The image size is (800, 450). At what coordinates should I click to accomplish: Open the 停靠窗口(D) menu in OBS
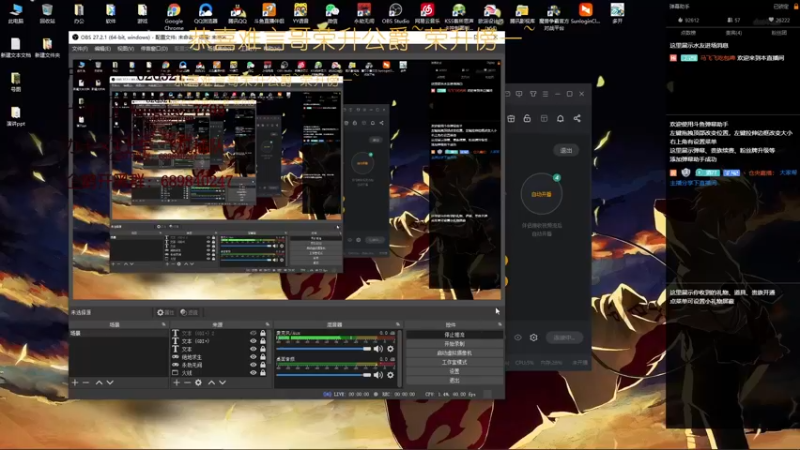point(154,48)
